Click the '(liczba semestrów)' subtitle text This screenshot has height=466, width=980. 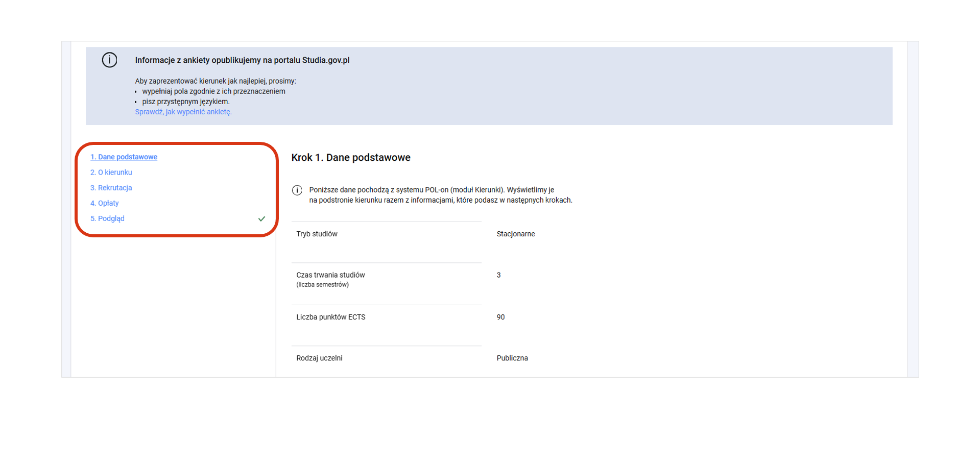point(322,285)
